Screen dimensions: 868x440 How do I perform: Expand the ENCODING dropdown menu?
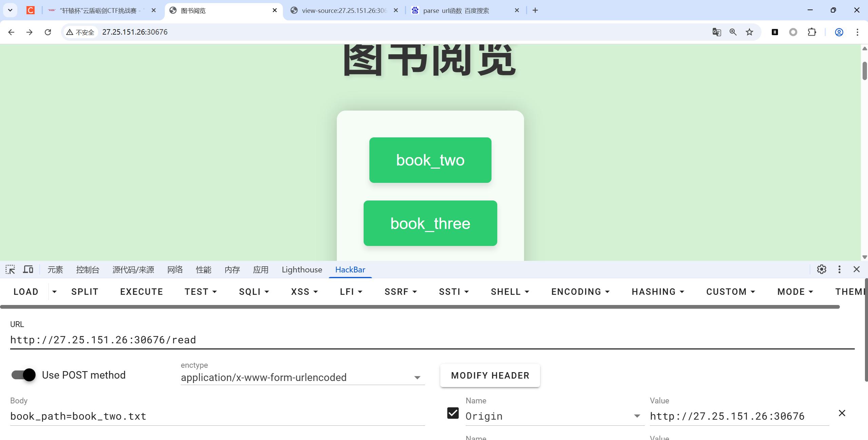point(580,292)
